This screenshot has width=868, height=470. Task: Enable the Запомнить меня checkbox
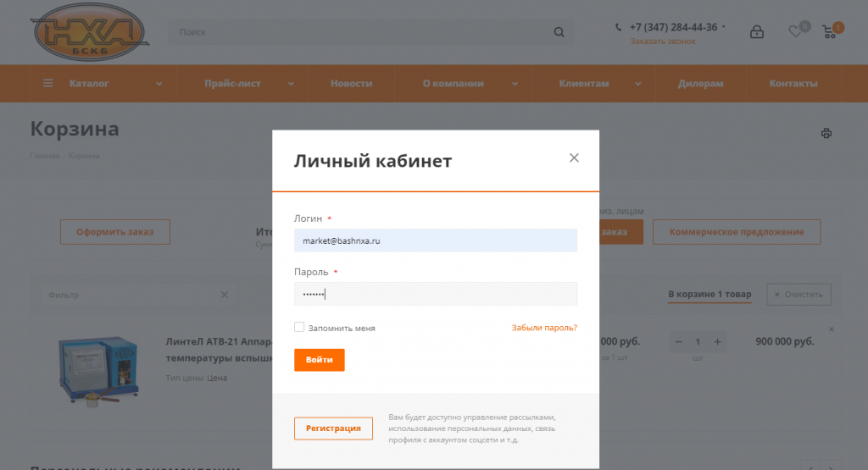tap(299, 328)
